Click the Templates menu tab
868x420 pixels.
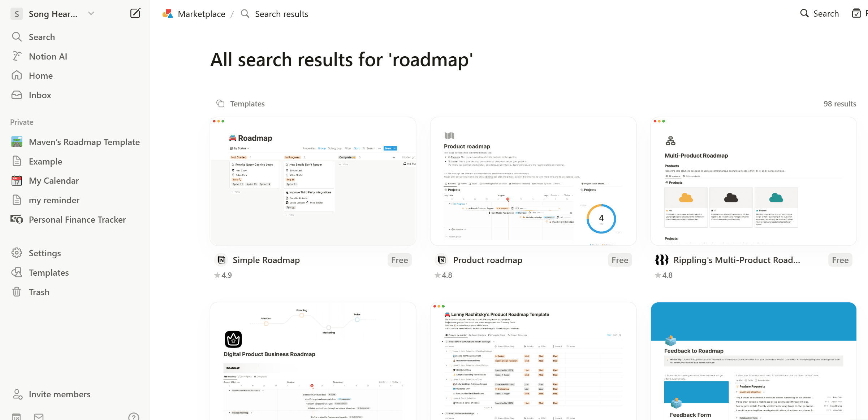49,272
